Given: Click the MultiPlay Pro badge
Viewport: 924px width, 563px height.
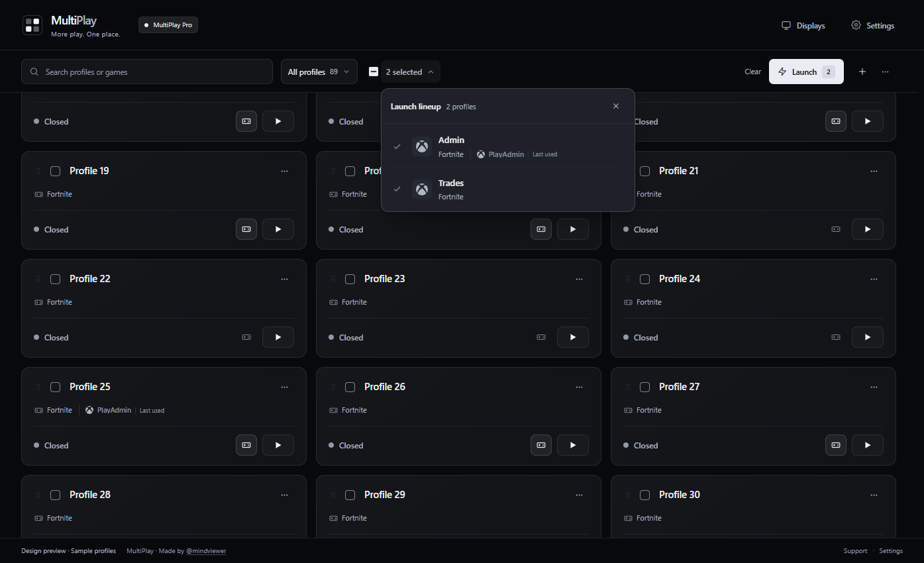Looking at the screenshot, I should pyautogui.click(x=168, y=25).
